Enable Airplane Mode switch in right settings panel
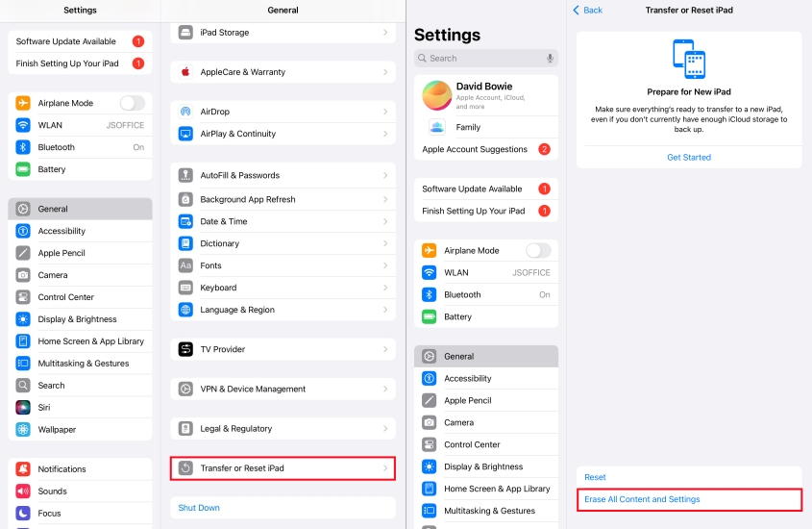This screenshot has height=529, width=812. point(538,251)
